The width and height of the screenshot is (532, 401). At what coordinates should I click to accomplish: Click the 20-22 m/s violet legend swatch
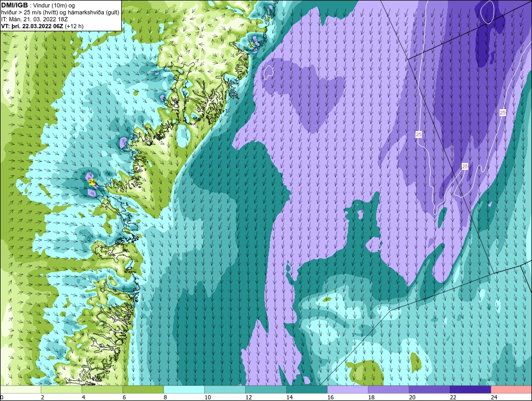coord(429,389)
